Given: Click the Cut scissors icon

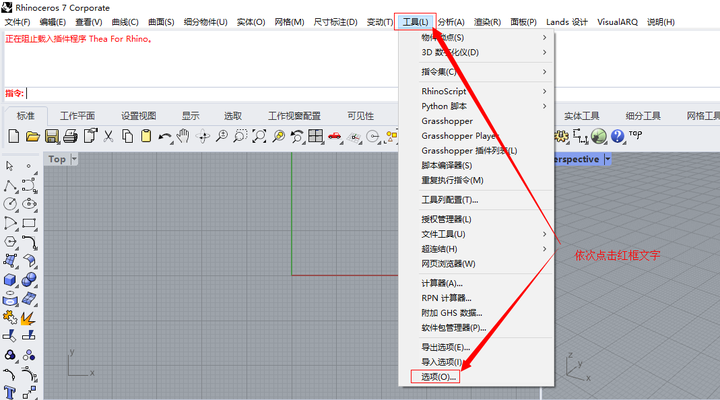Looking at the screenshot, I should pos(108,136).
